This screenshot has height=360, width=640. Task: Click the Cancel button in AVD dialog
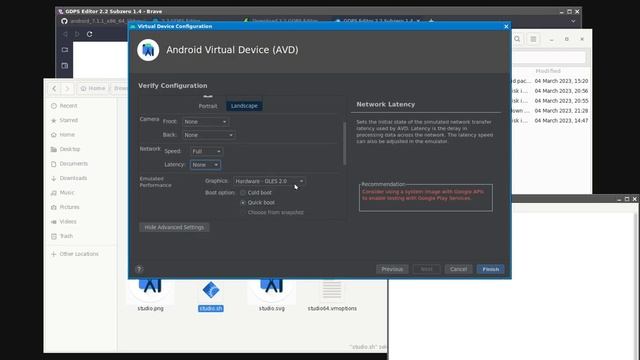458,269
